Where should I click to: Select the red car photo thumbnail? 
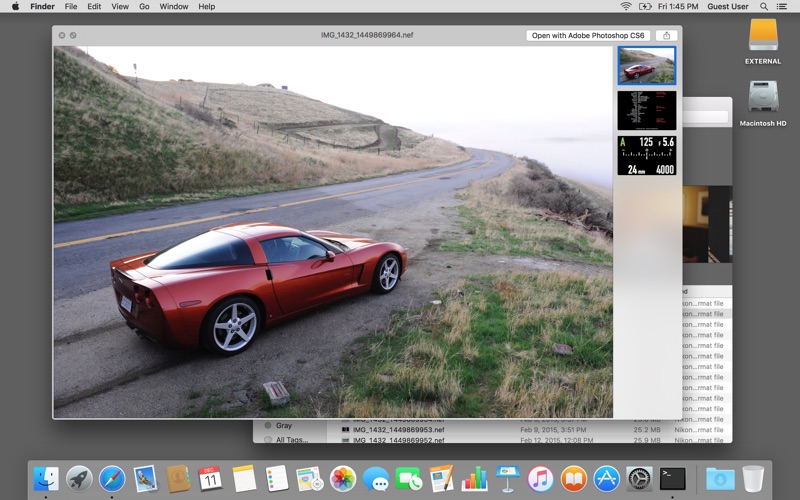[x=646, y=66]
